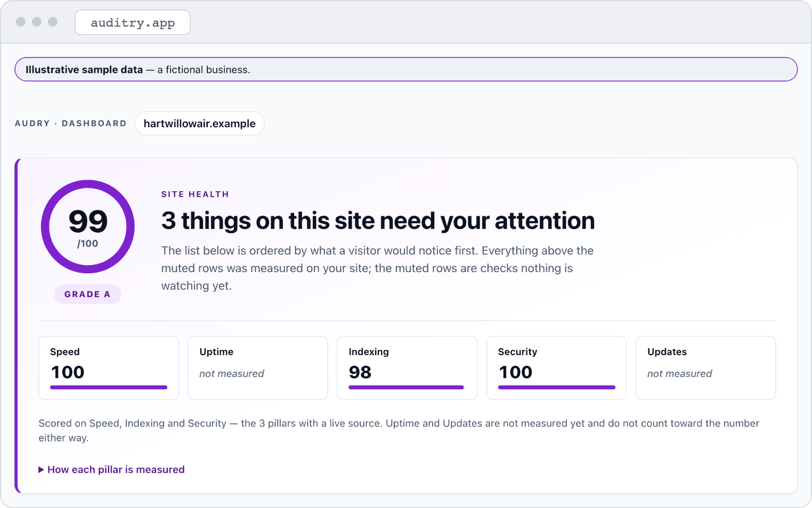Click the 99/100 score ring
The image size is (812, 508).
88,227
